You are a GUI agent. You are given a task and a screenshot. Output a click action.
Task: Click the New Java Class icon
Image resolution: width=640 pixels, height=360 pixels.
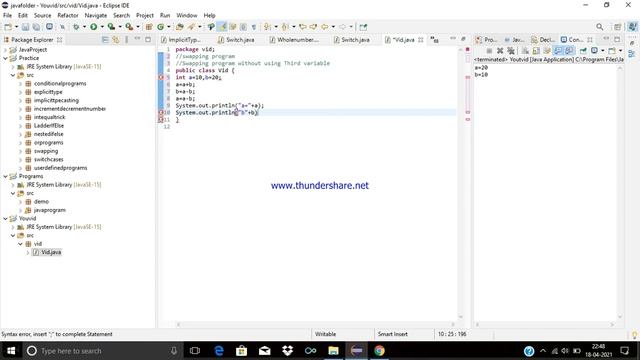pos(160,27)
